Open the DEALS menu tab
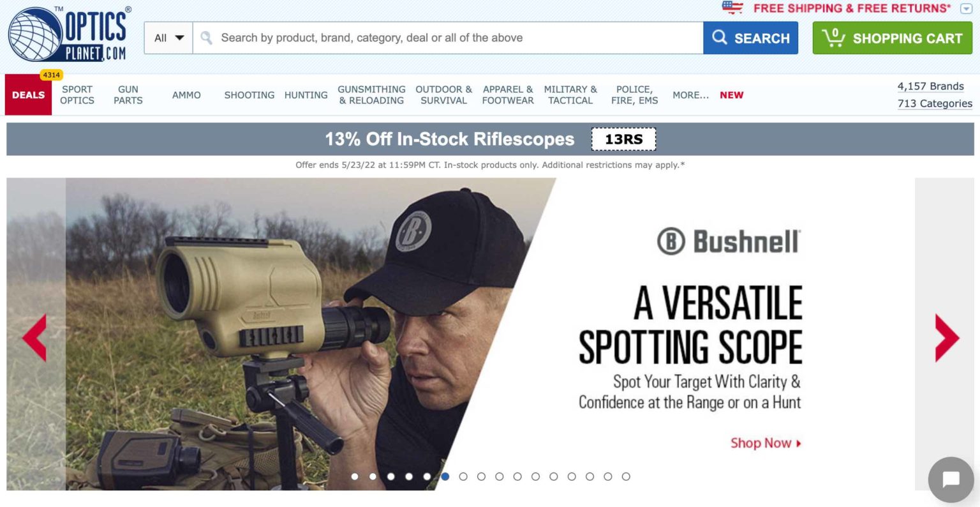 [x=28, y=95]
